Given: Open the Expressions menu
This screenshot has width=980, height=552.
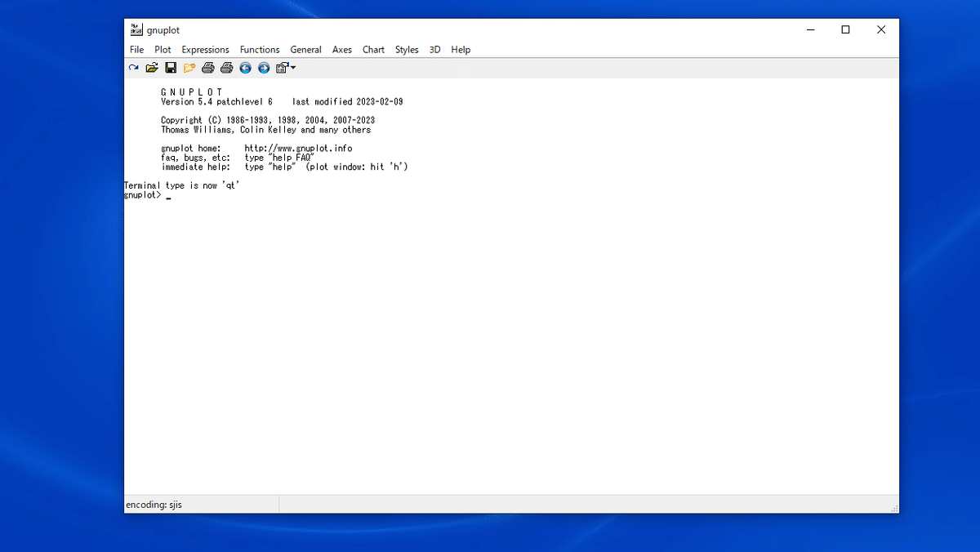Looking at the screenshot, I should click(205, 50).
